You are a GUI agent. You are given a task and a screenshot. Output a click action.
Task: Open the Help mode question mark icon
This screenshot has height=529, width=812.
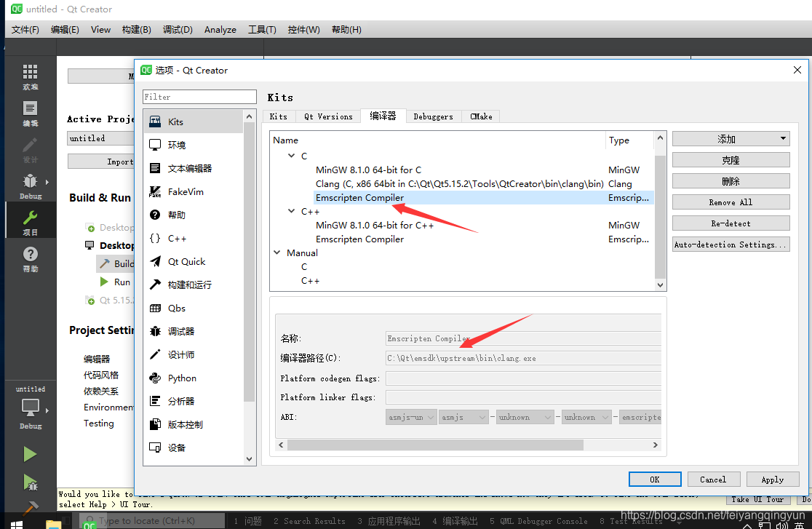click(30, 258)
